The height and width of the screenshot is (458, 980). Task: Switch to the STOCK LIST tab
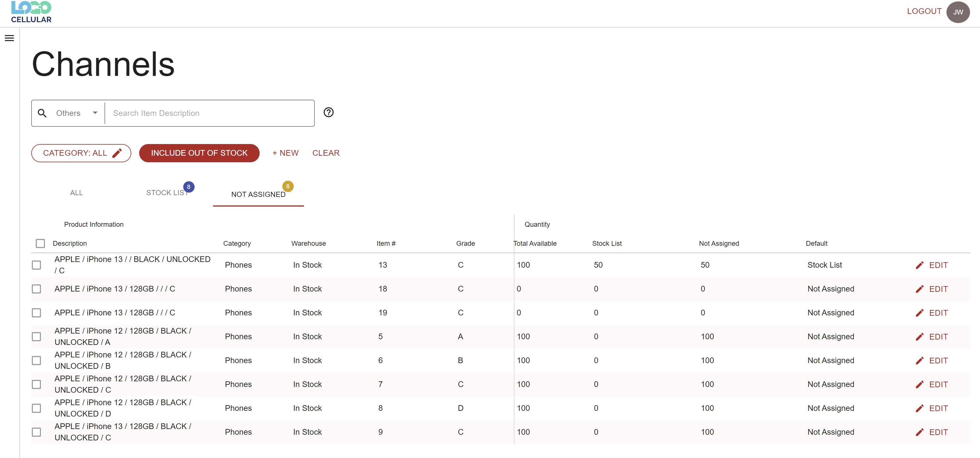click(167, 193)
